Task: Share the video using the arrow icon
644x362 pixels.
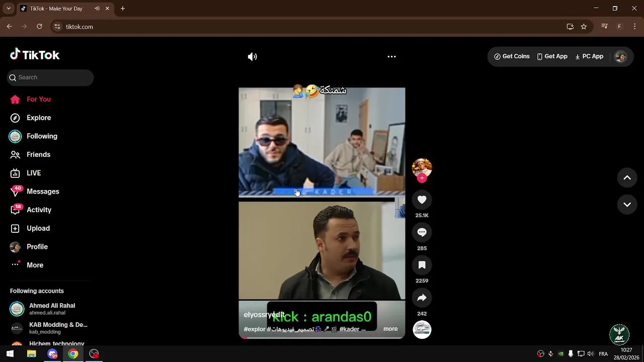Action: (x=422, y=298)
